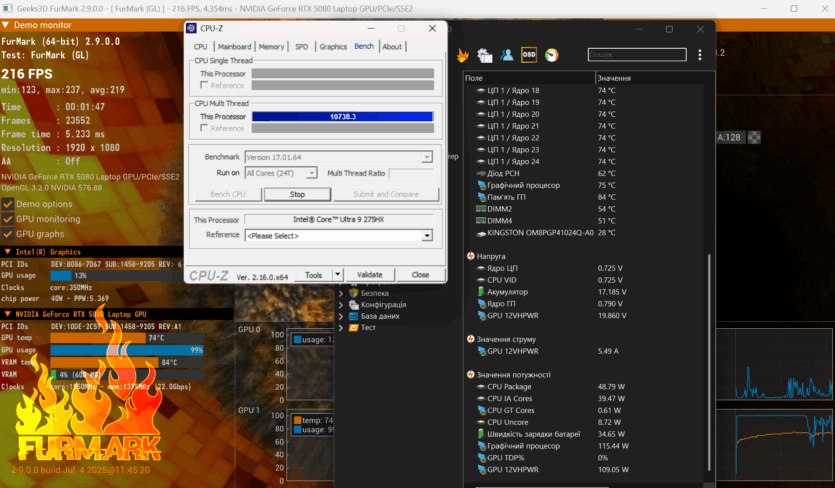Click the Напруга voltage section icon

pos(471,256)
